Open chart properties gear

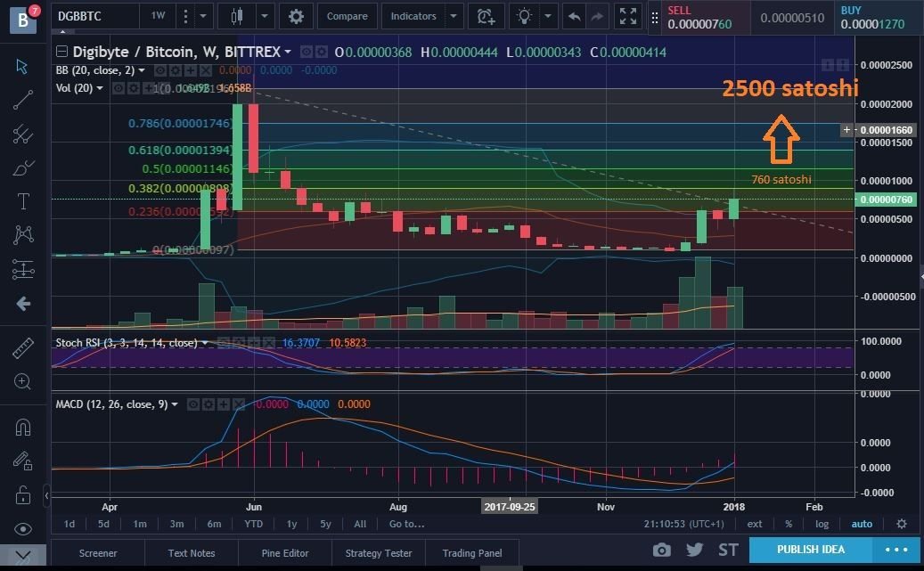296,17
